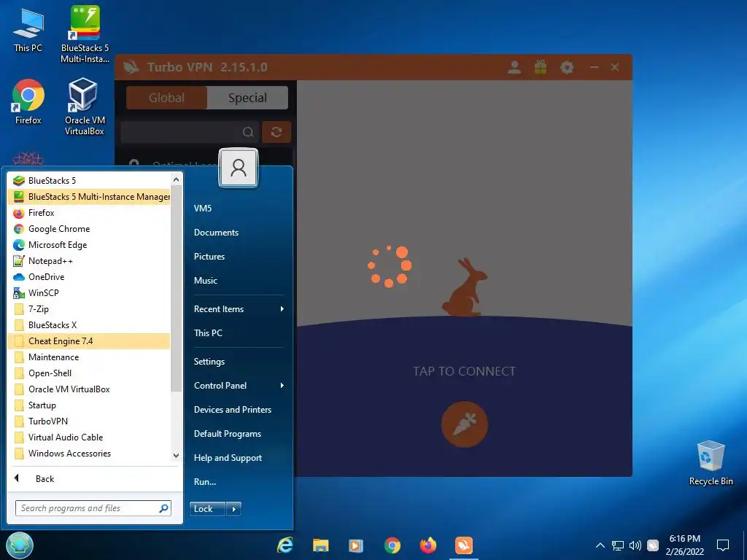This screenshot has width=747, height=560.
Task: Click the Lock button
Action: pos(207,508)
